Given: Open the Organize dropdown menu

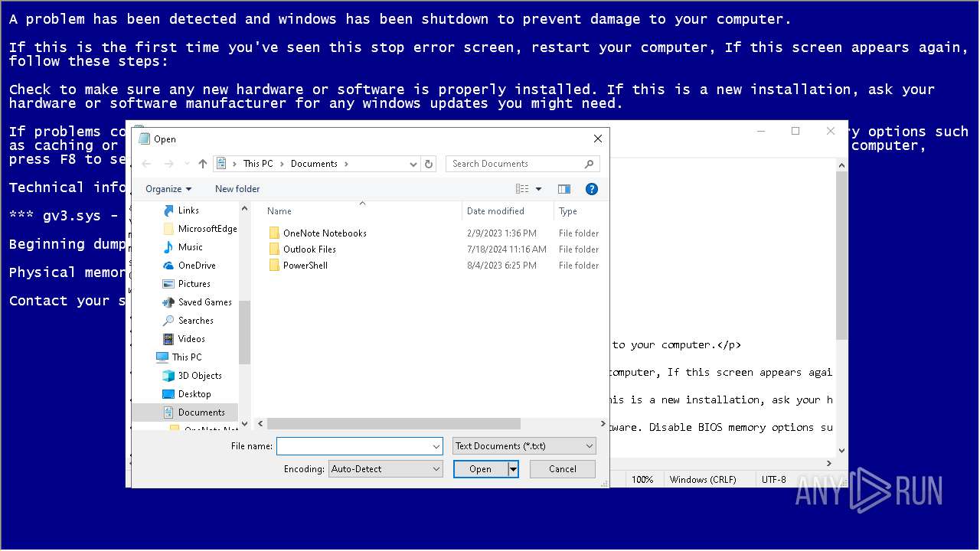Looking at the screenshot, I should coord(168,189).
